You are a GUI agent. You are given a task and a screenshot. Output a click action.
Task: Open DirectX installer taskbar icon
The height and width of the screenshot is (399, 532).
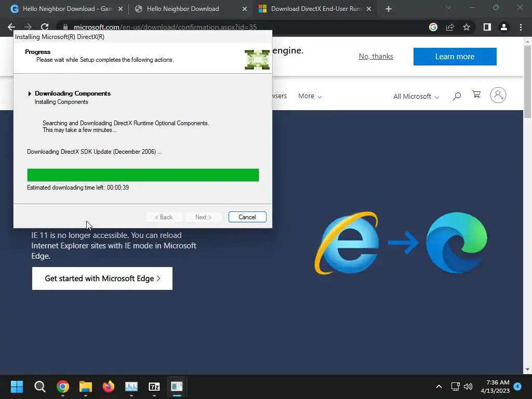point(177,387)
